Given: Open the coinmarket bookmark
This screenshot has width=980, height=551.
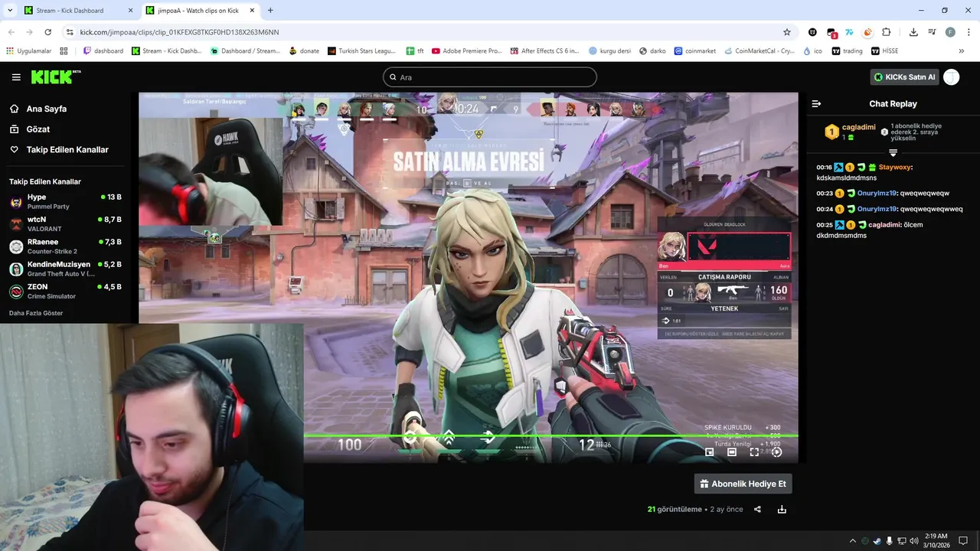Looking at the screenshot, I should (x=694, y=51).
